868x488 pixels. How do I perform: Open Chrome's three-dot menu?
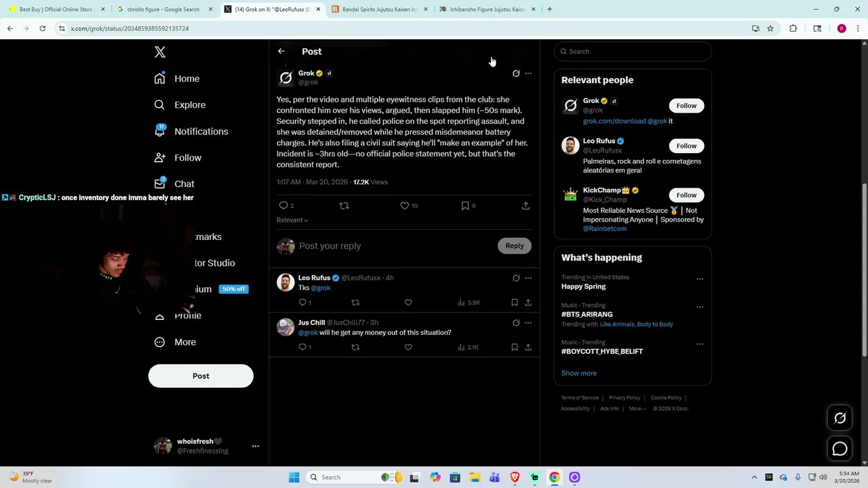(858, 28)
